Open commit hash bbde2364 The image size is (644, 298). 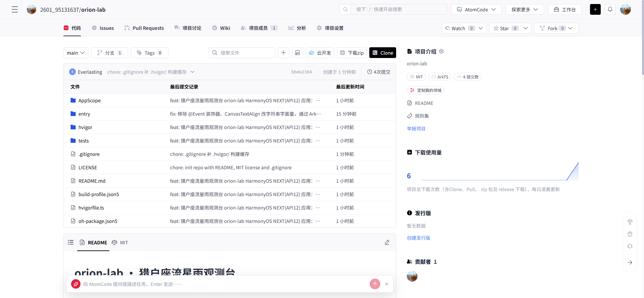(302, 72)
